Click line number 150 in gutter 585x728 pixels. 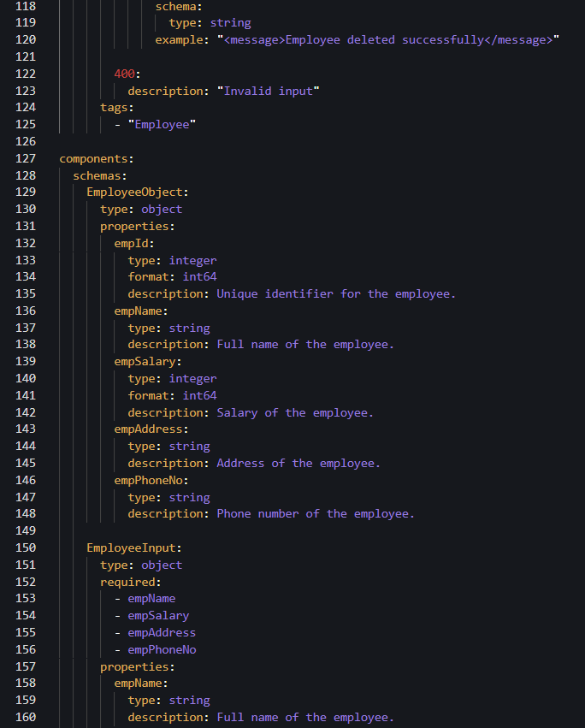pos(26,547)
